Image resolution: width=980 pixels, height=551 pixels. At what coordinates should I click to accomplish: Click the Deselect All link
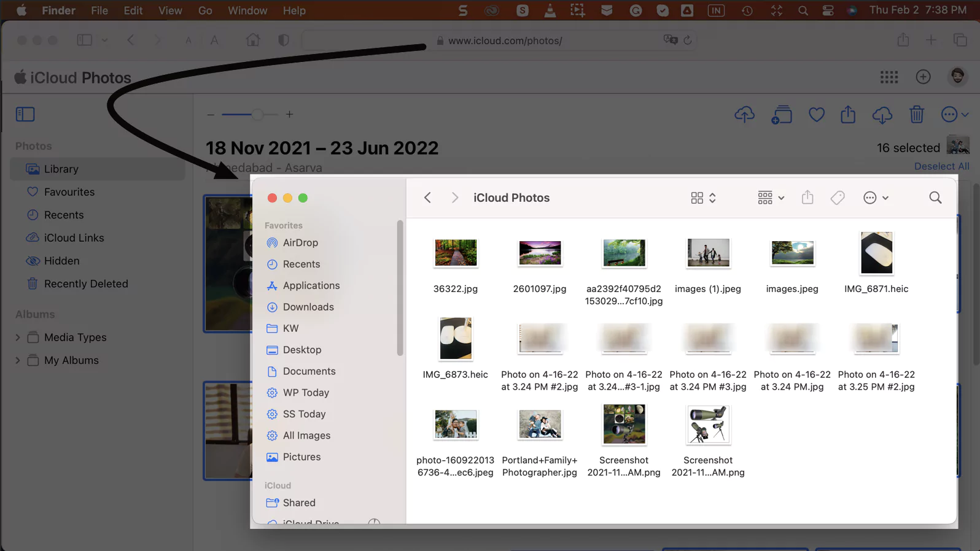pyautogui.click(x=941, y=166)
